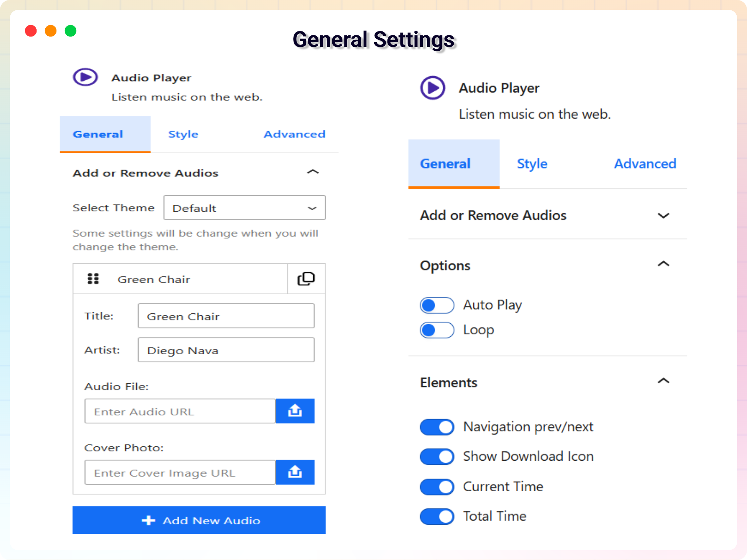Click the Enter Audio URL field

[180, 411]
